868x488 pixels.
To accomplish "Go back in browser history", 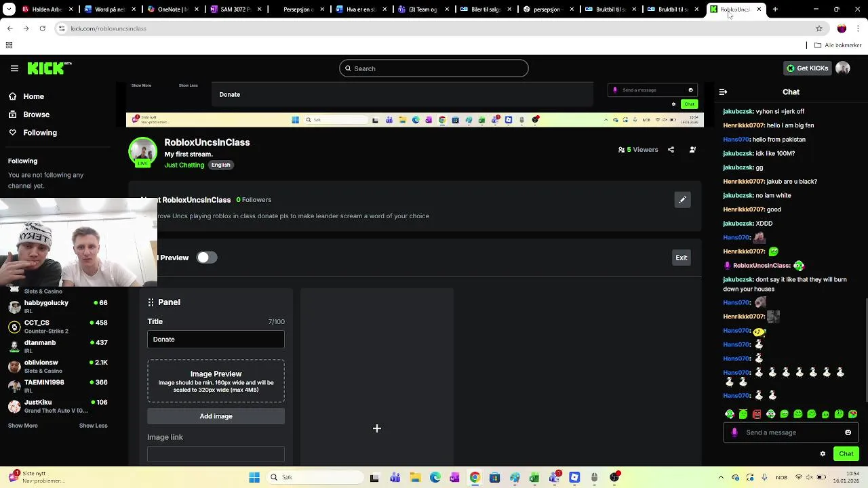I will tap(9, 28).
